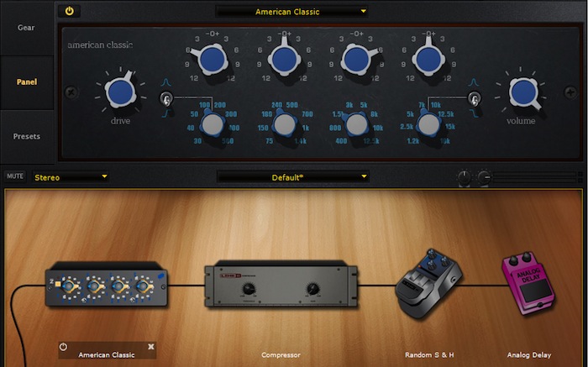Click the peak curve icon above high band switch
Image resolution: width=588 pixels, height=367 pixels.
coord(474,82)
